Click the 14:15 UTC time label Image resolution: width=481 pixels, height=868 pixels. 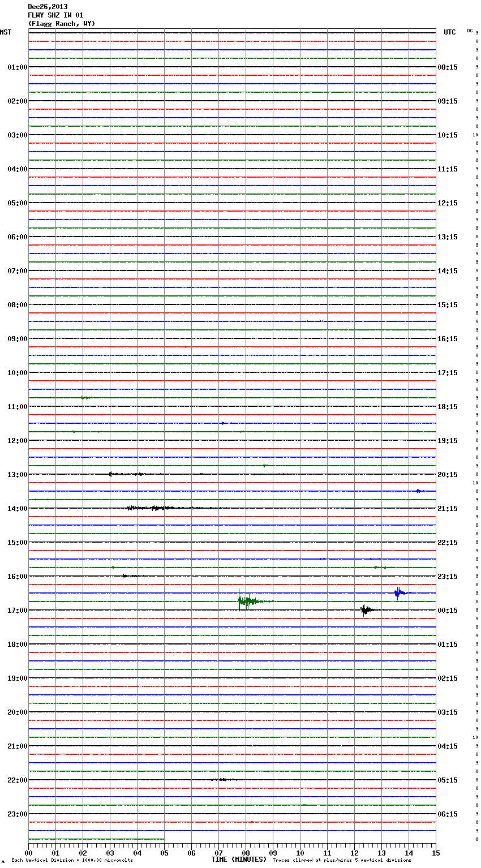tap(448, 271)
